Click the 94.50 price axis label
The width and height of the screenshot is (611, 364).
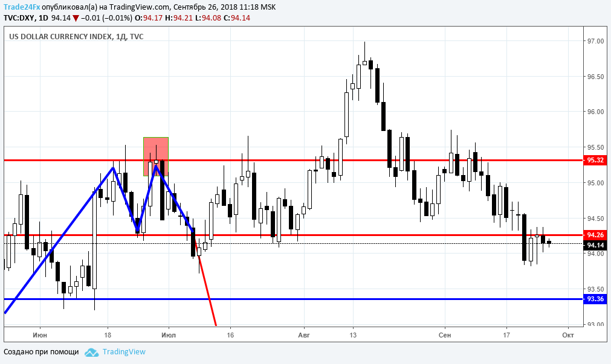tap(596, 219)
